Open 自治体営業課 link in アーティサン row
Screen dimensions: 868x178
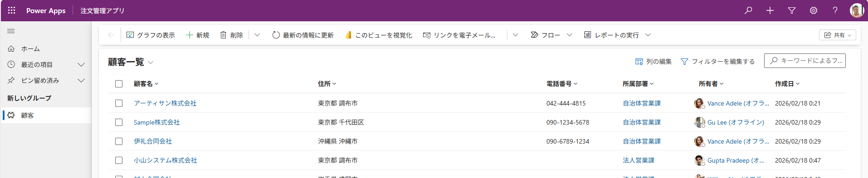[x=642, y=103]
